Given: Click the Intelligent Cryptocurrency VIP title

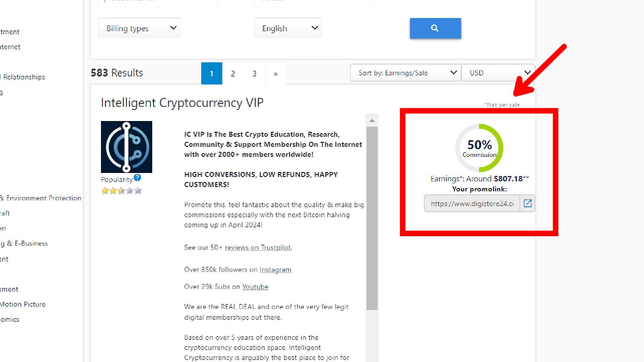Looking at the screenshot, I should point(182,103).
